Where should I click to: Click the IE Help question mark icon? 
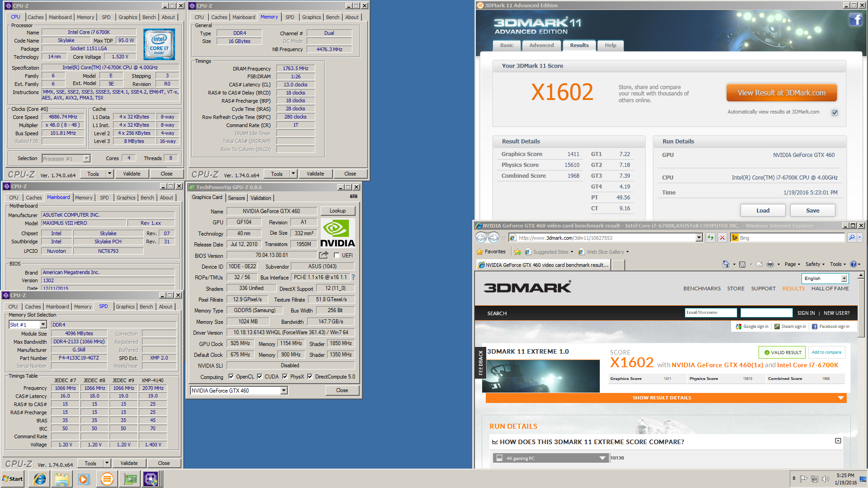tap(853, 264)
